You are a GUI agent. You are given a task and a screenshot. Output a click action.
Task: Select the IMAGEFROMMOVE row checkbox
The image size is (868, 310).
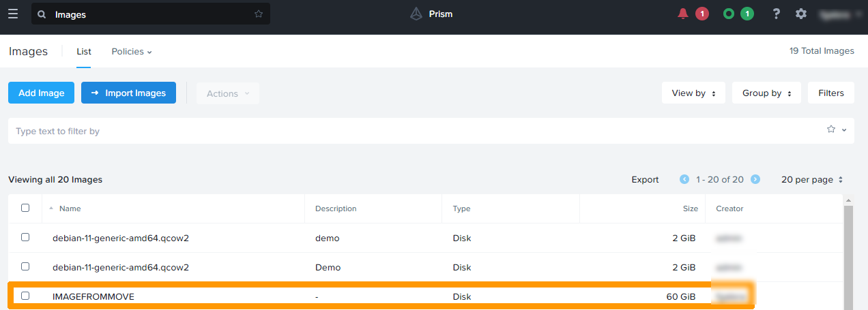pos(25,296)
